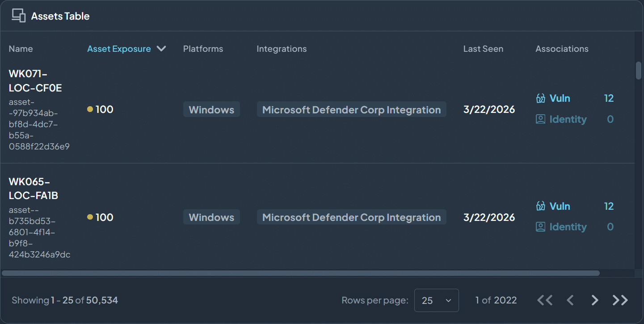The height and width of the screenshot is (324, 644).
Task: Open the Rows per page dropdown
Action: 436,300
